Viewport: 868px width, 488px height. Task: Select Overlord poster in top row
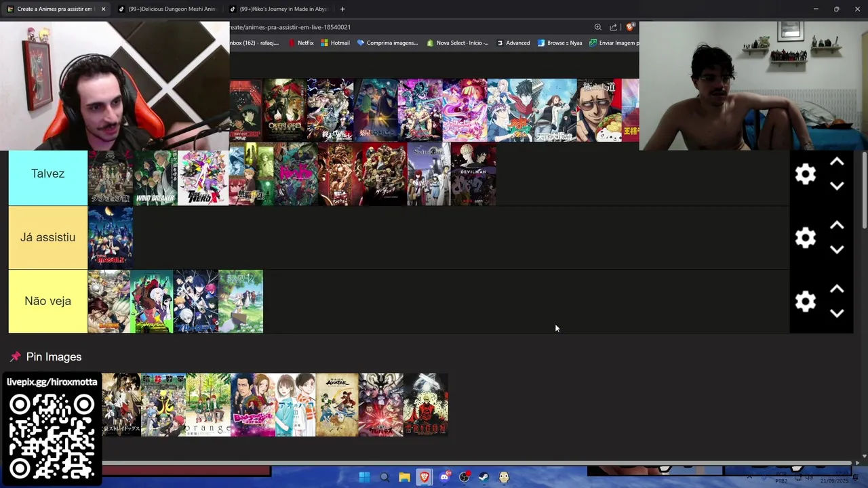(x=284, y=110)
